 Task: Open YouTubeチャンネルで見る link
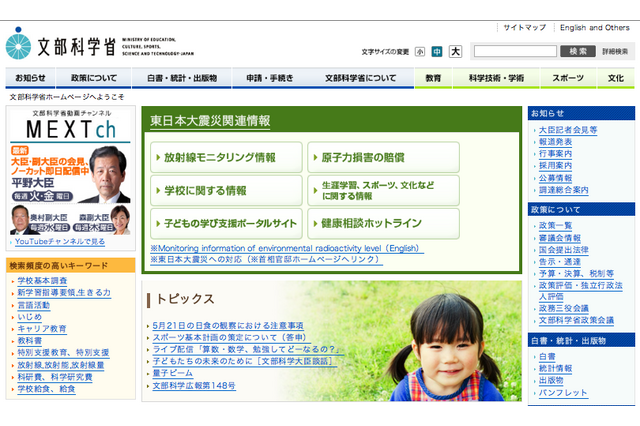point(60,242)
